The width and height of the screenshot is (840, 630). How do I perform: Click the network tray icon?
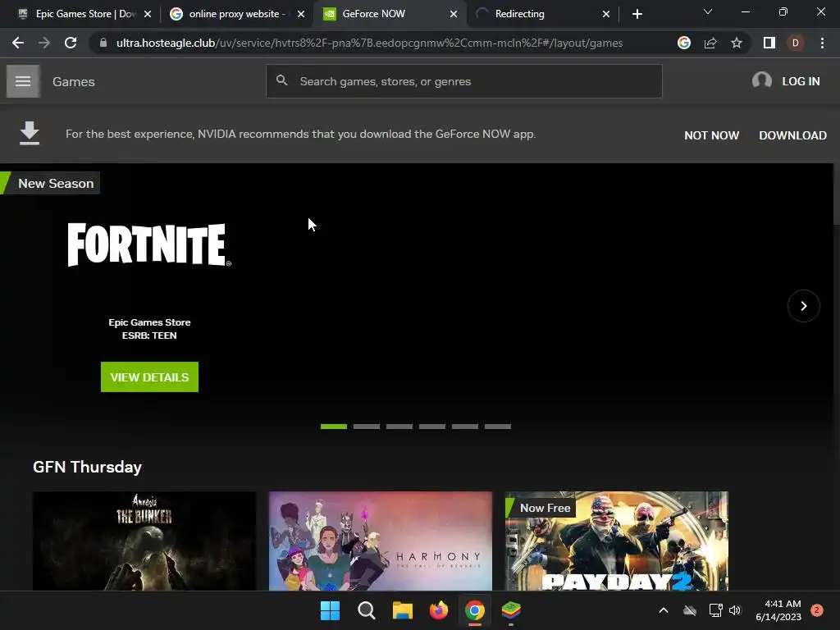(715, 610)
